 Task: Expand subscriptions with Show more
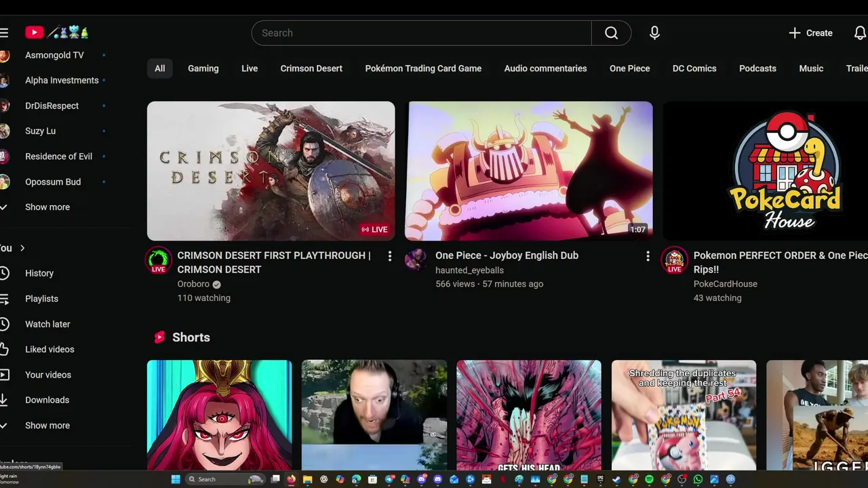47,207
